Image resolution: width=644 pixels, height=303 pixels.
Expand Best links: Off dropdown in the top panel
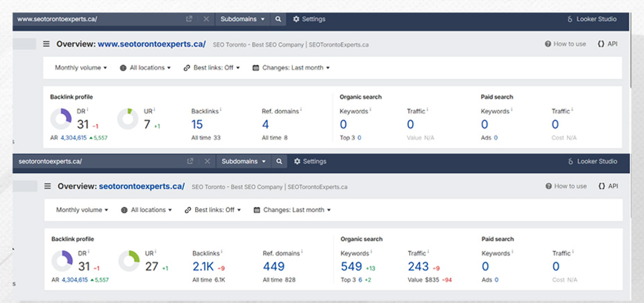click(212, 68)
